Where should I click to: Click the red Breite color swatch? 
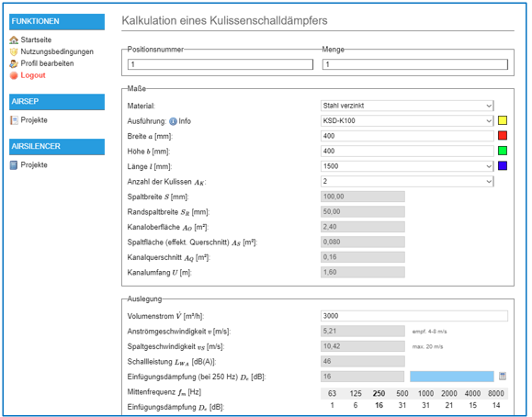[x=503, y=136]
